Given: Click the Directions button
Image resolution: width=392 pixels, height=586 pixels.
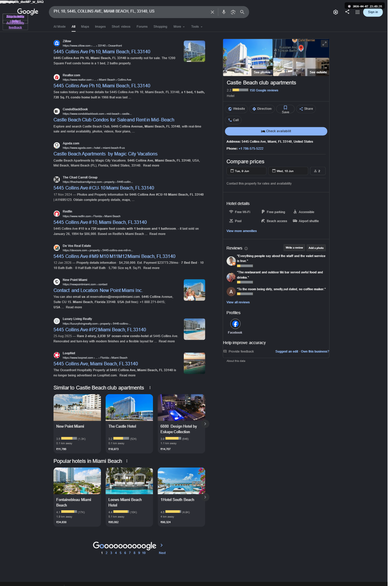Looking at the screenshot, I should tap(262, 109).
